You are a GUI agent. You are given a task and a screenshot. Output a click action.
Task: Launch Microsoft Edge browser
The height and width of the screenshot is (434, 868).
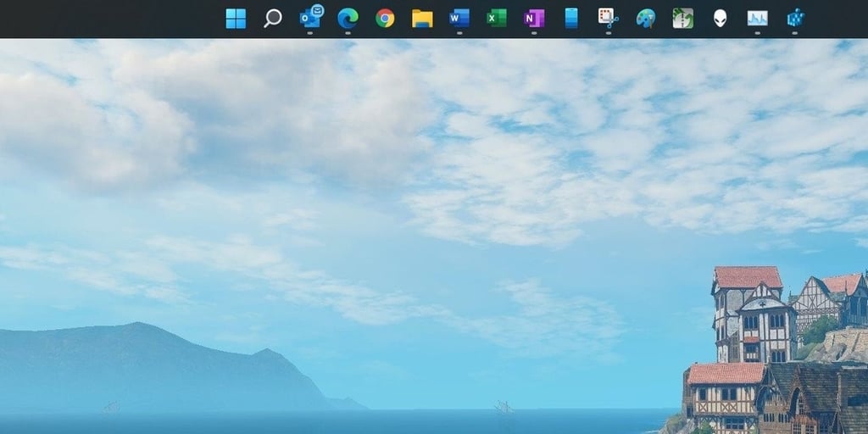348,19
